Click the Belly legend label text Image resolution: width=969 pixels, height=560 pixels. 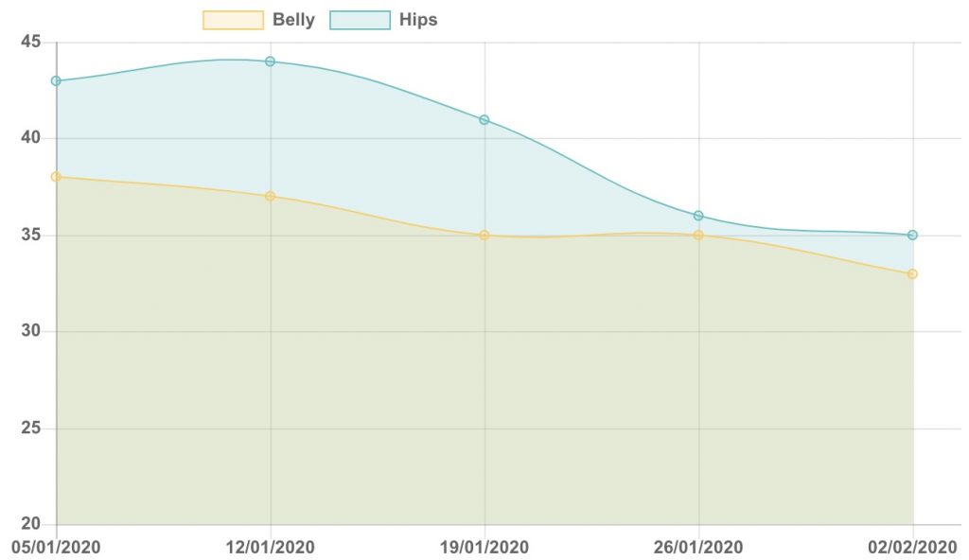293,20
